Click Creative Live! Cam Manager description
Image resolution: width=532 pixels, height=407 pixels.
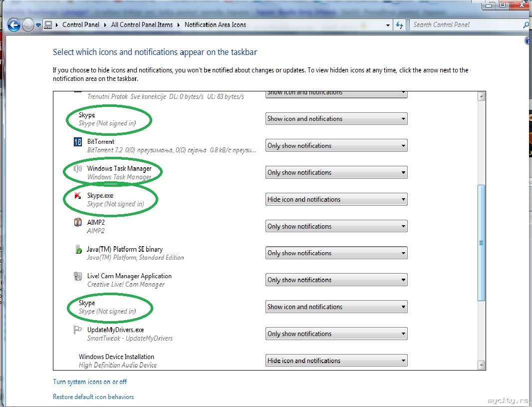[126, 285]
